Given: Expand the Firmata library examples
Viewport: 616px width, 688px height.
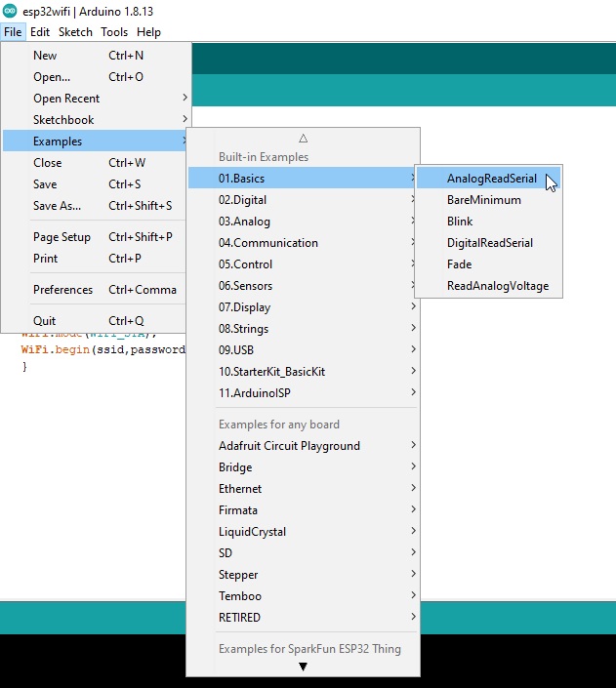Looking at the screenshot, I should tap(303, 510).
